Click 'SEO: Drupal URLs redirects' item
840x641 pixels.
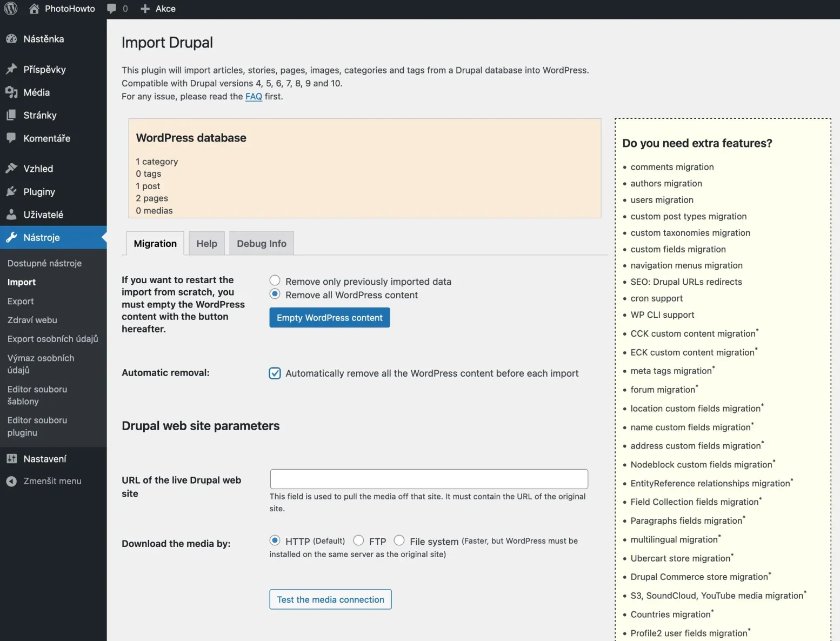(x=686, y=282)
